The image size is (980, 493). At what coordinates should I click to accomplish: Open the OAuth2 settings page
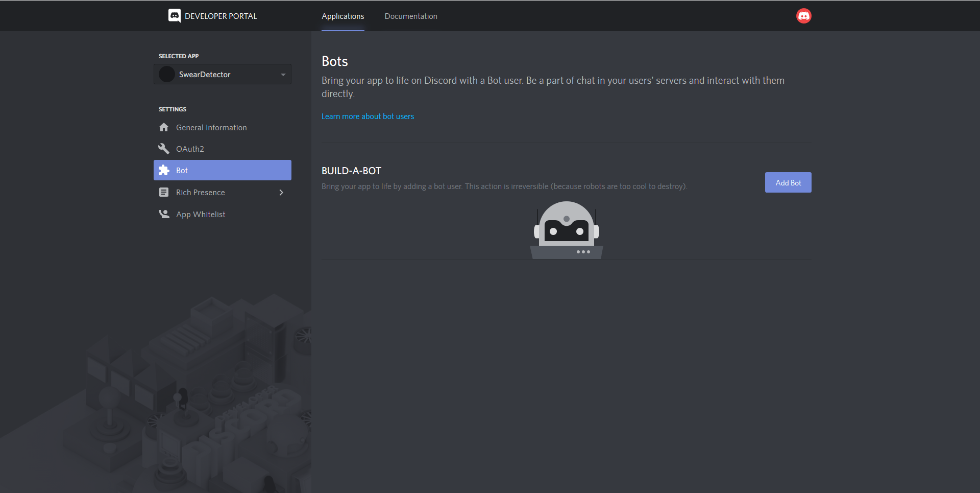(223, 149)
